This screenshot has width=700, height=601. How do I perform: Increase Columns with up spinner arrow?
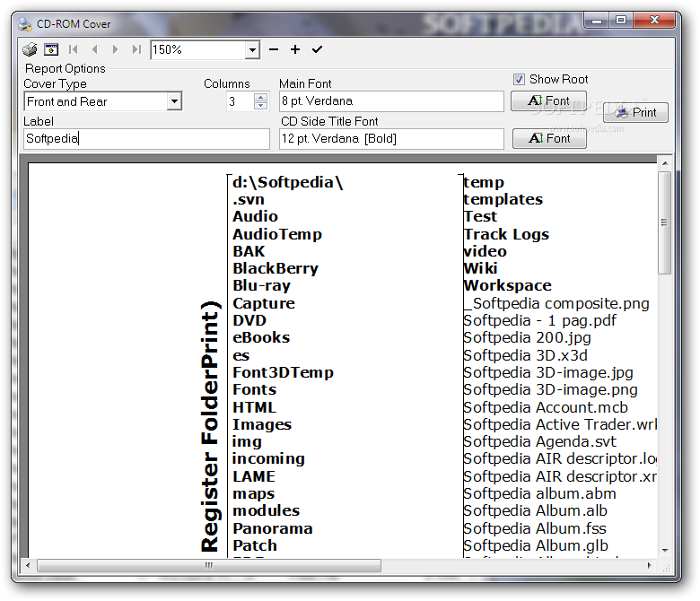point(260,97)
